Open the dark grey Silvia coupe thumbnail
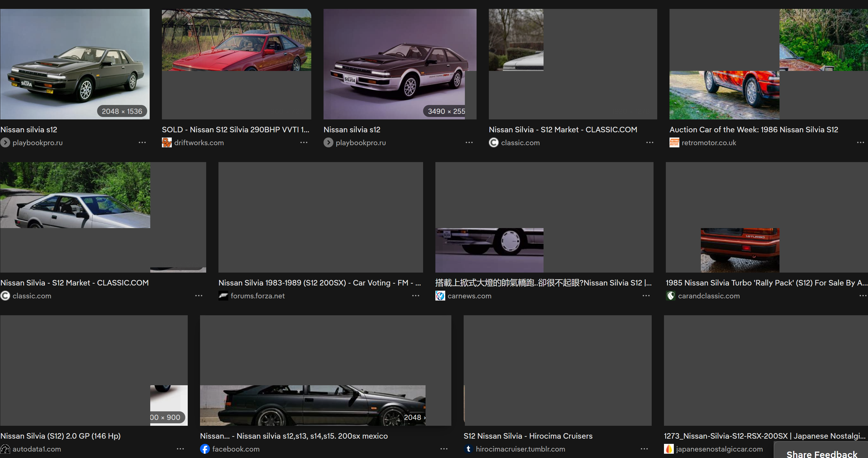Viewport: 868px width, 458px height. (x=75, y=64)
